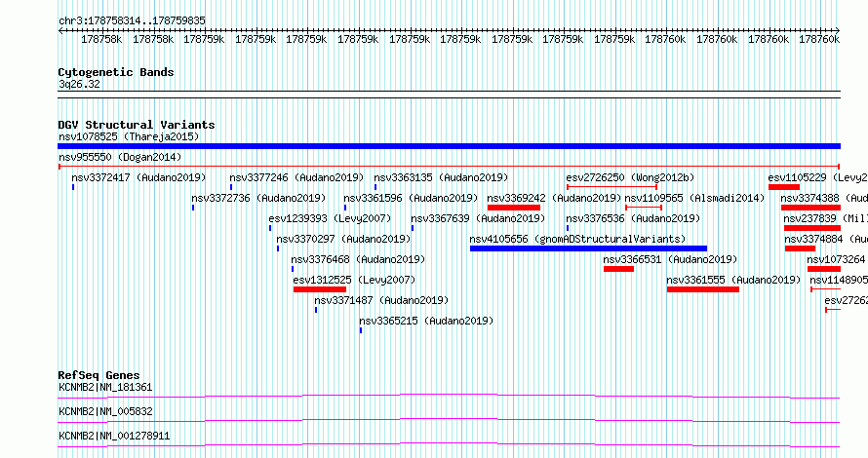The image size is (868, 458).
Task: Click nsv3366531 (Audano2019) label
Action: click(670, 259)
